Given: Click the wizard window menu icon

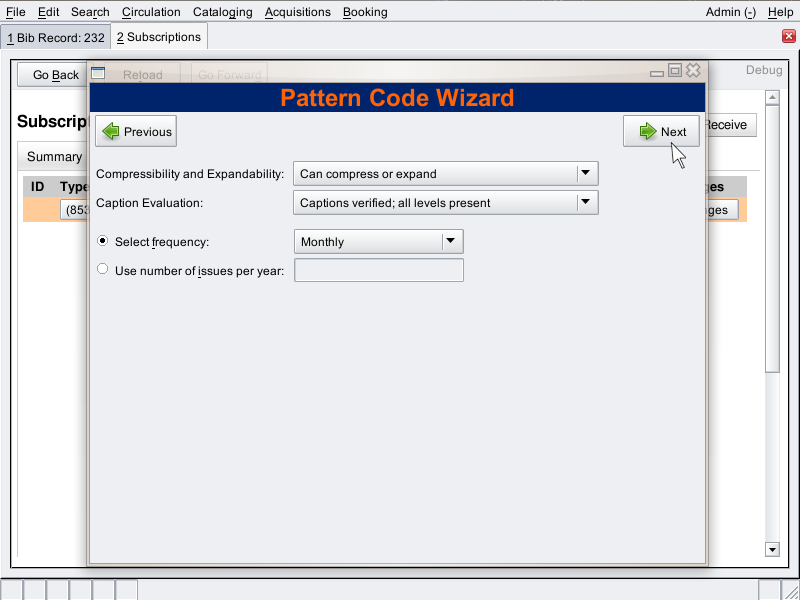Looking at the screenshot, I should [98, 72].
